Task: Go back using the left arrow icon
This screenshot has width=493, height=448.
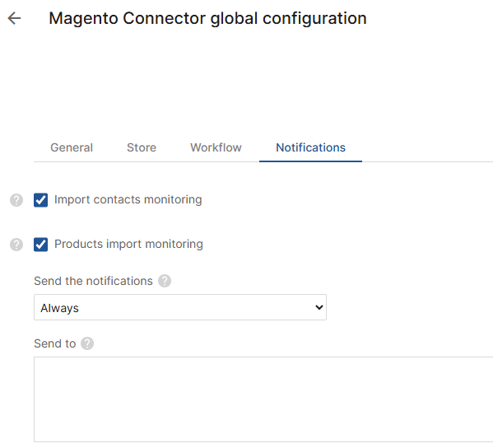Action: coord(14,18)
